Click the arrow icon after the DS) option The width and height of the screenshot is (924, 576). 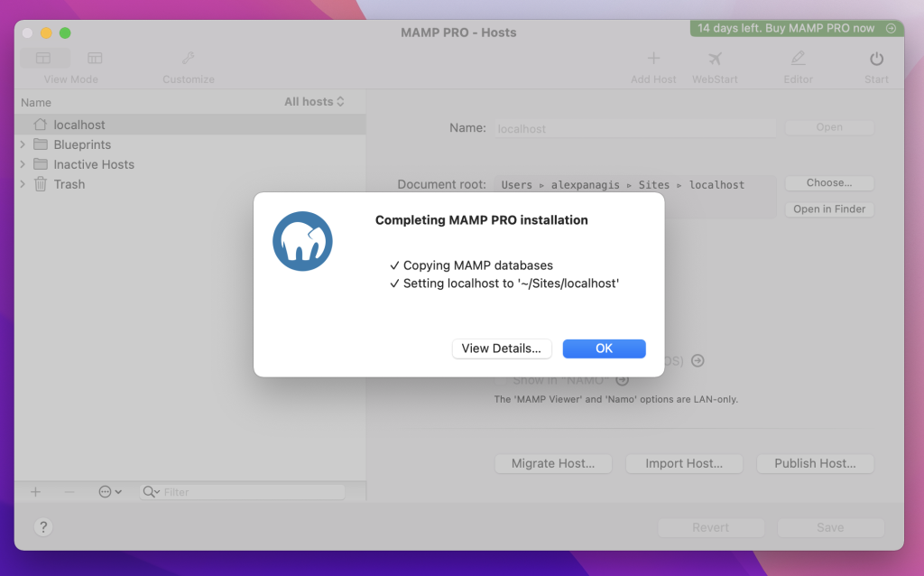pyautogui.click(x=698, y=360)
